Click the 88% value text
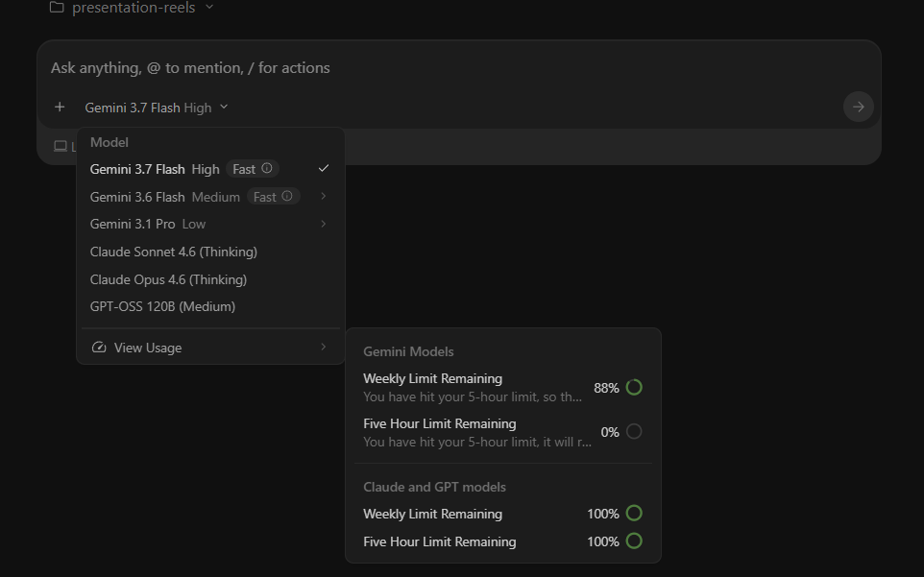This screenshot has height=577, width=924. point(606,388)
